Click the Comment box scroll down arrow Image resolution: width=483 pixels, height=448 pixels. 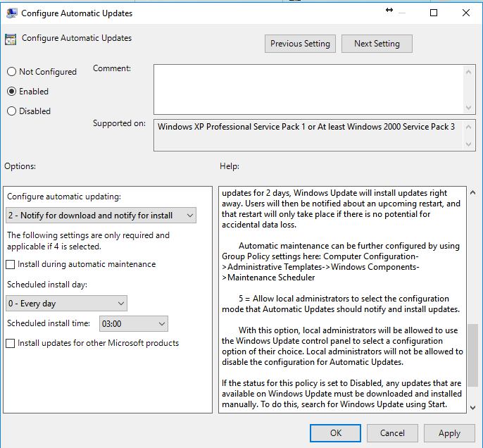click(x=468, y=108)
